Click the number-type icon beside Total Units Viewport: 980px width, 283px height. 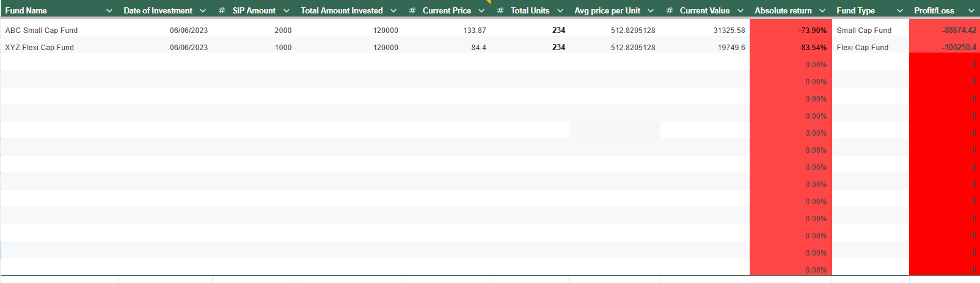(500, 10)
